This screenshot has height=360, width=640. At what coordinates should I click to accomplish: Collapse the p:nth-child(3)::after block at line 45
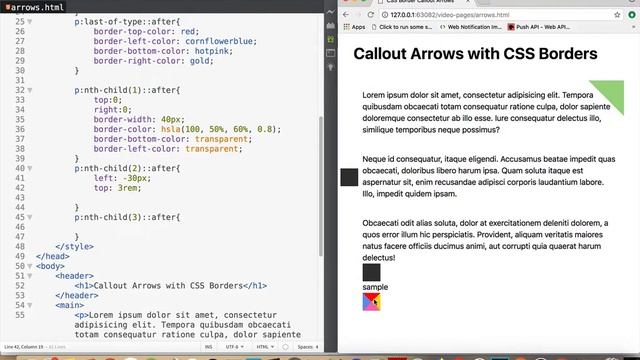pyautogui.click(x=30, y=218)
